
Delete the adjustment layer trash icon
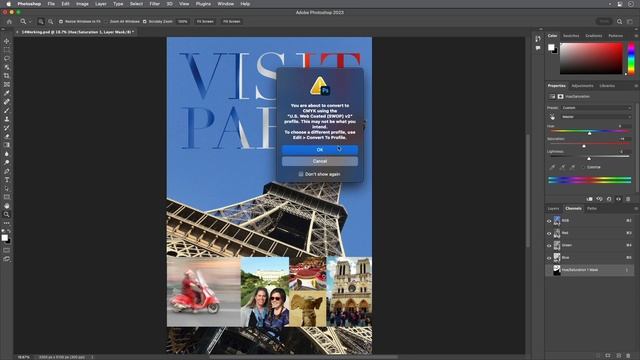point(628,199)
